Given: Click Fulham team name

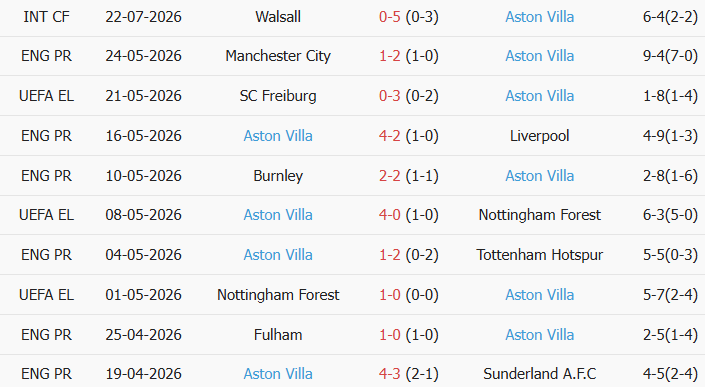Looking at the screenshot, I should point(278,335).
